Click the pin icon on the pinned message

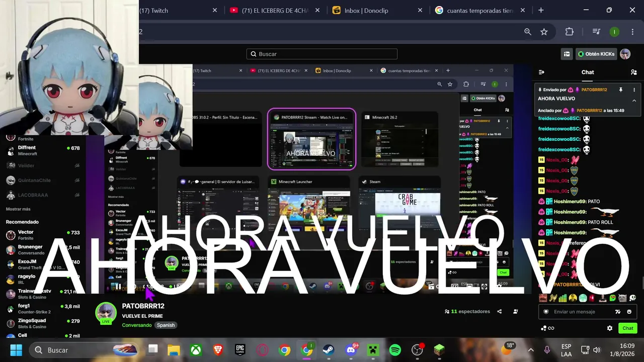click(x=621, y=89)
